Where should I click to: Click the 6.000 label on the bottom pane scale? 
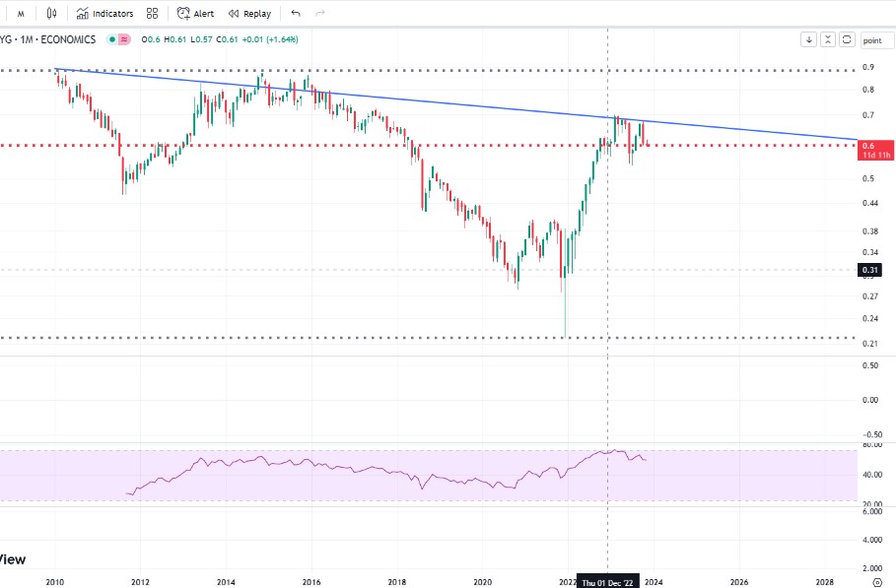[872, 511]
